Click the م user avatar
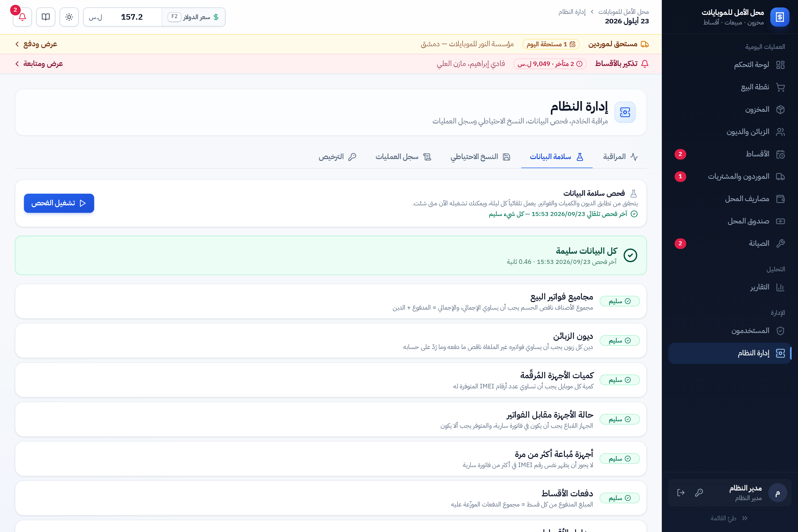Viewport: 798px width, 532px height. pyautogui.click(x=778, y=493)
